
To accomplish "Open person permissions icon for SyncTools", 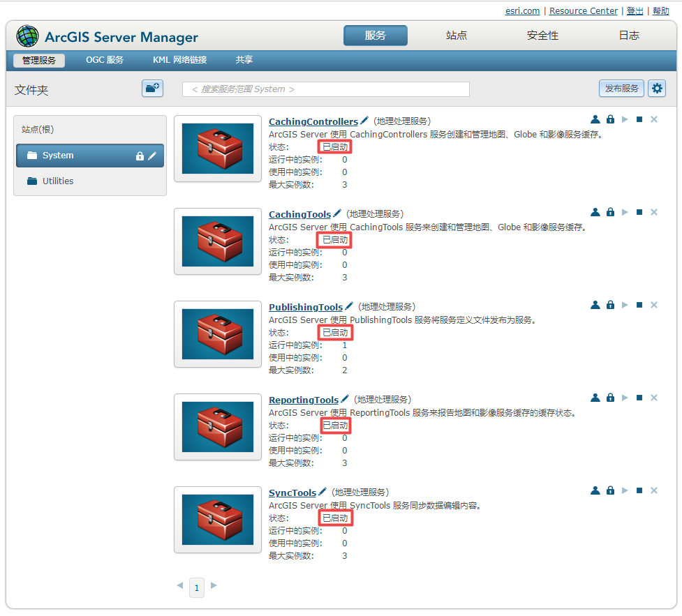I will [595, 490].
